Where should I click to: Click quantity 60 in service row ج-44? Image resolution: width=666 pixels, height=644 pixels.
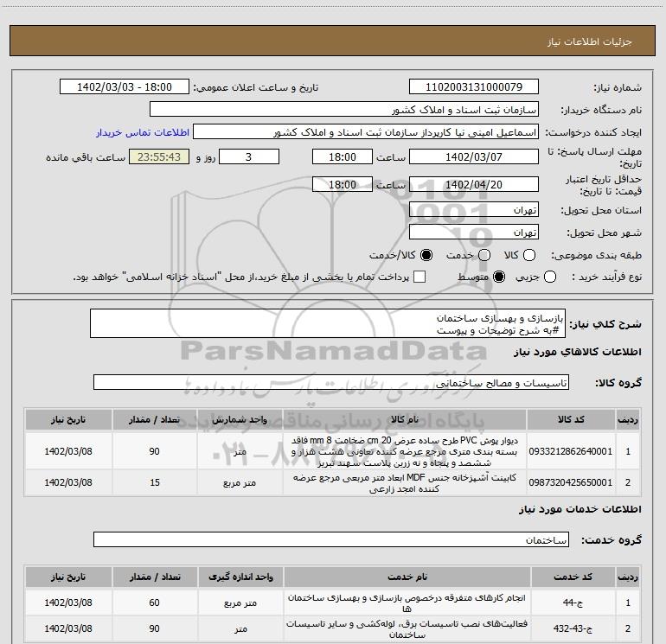tap(155, 603)
